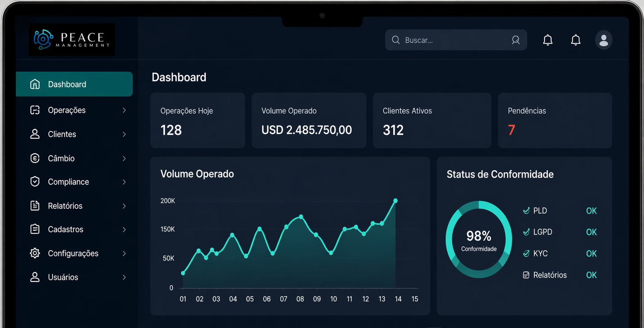Expand the Operações submenu chevron
The height and width of the screenshot is (328, 644).
[x=124, y=110]
